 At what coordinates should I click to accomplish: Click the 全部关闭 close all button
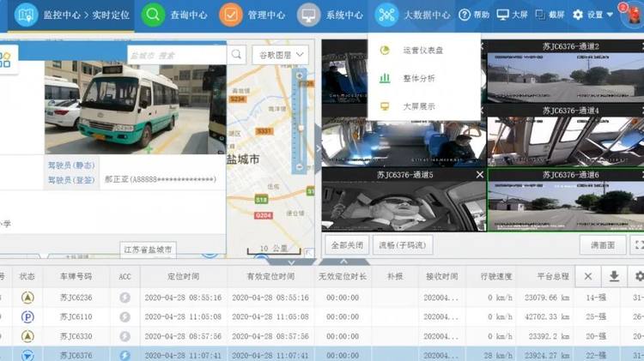pyautogui.click(x=347, y=245)
